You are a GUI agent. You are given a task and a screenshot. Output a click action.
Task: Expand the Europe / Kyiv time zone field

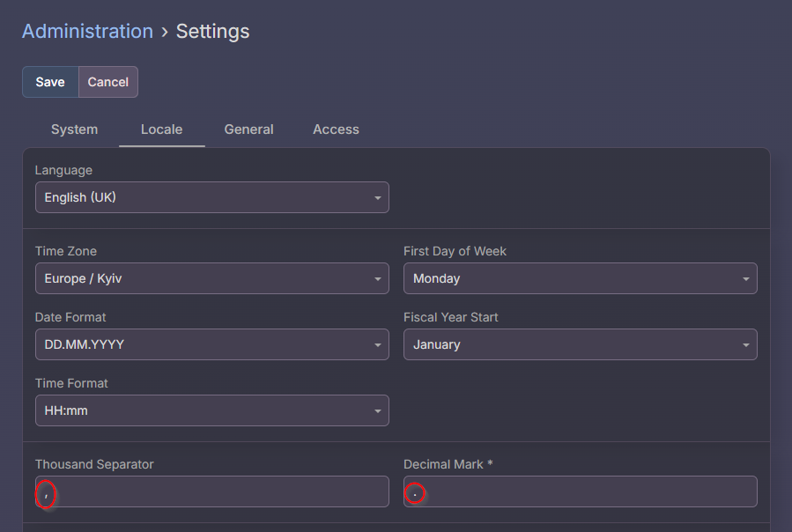[203, 278]
